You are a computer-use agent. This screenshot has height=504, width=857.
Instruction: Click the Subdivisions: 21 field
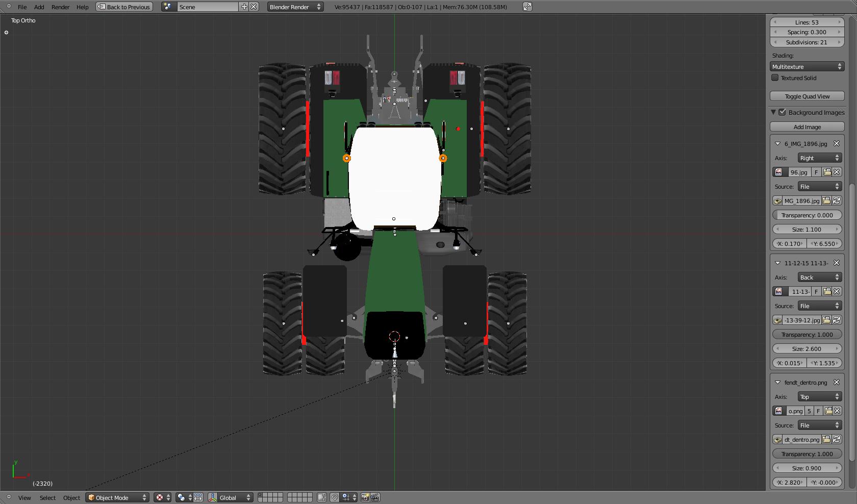[807, 42]
